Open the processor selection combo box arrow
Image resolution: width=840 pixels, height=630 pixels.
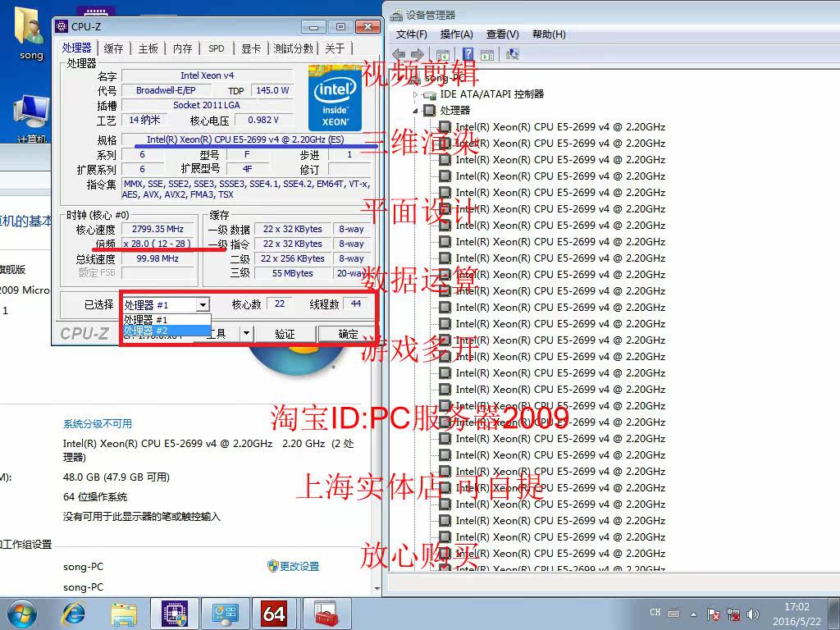tap(203, 305)
